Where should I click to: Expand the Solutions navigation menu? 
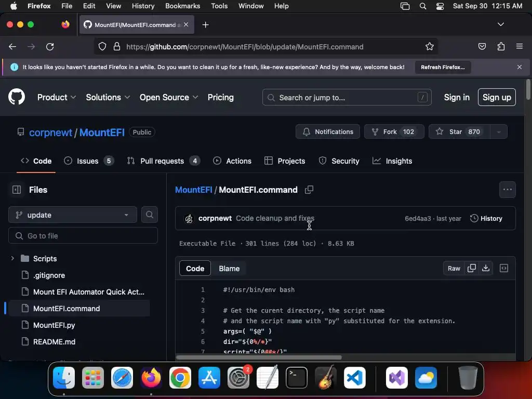click(108, 97)
